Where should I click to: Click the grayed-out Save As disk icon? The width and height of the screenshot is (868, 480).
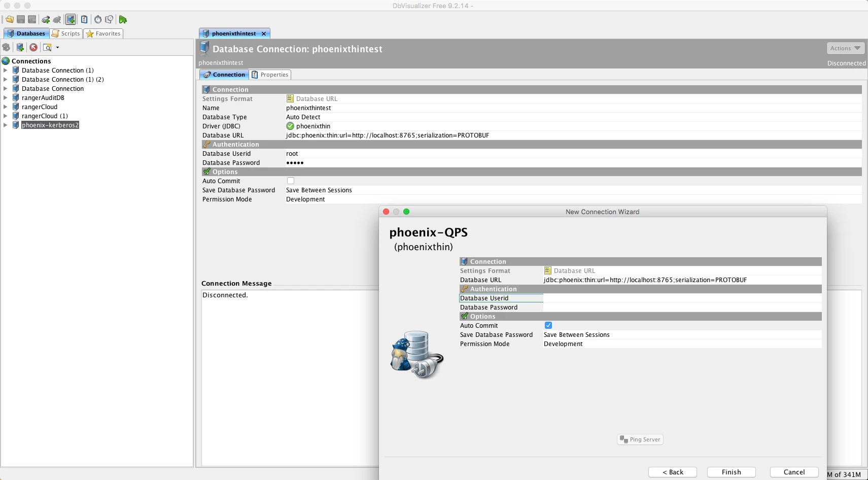(32, 19)
